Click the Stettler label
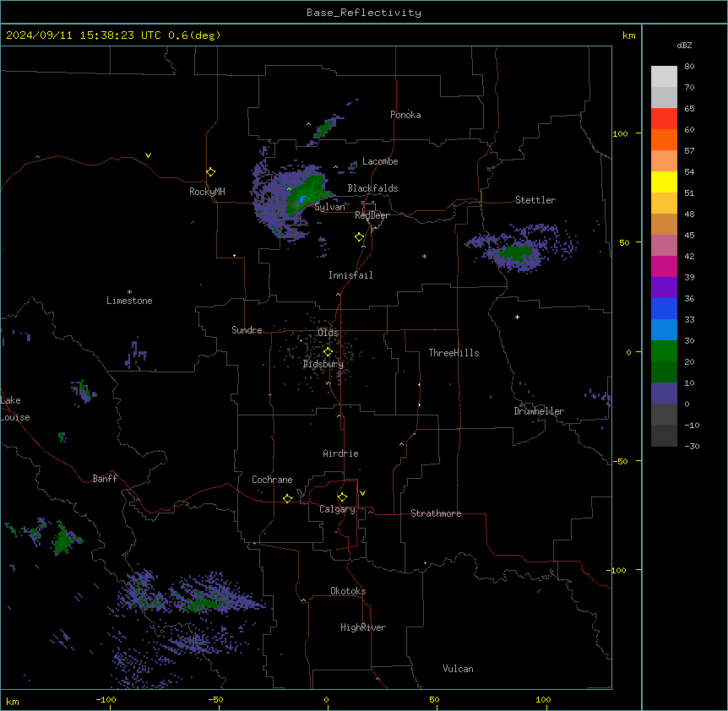 pos(535,200)
